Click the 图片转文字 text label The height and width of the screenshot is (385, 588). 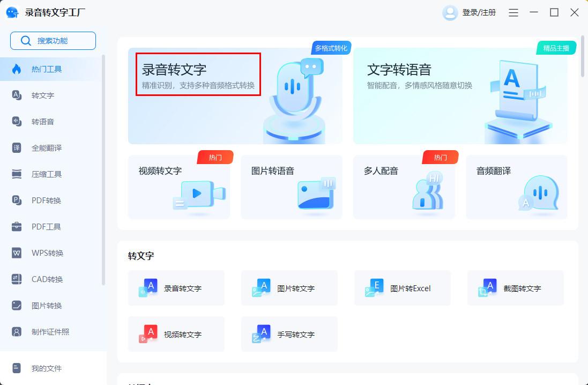[296, 288]
